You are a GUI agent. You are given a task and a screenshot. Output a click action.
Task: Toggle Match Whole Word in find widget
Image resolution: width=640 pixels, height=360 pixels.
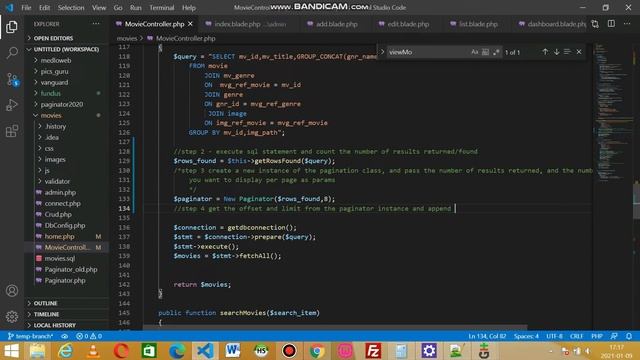point(485,52)
